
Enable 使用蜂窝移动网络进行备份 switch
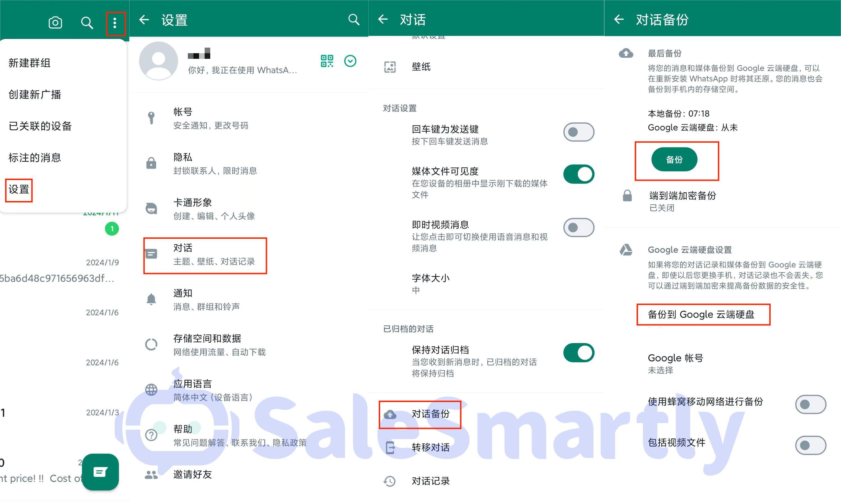tap(810, 404)
